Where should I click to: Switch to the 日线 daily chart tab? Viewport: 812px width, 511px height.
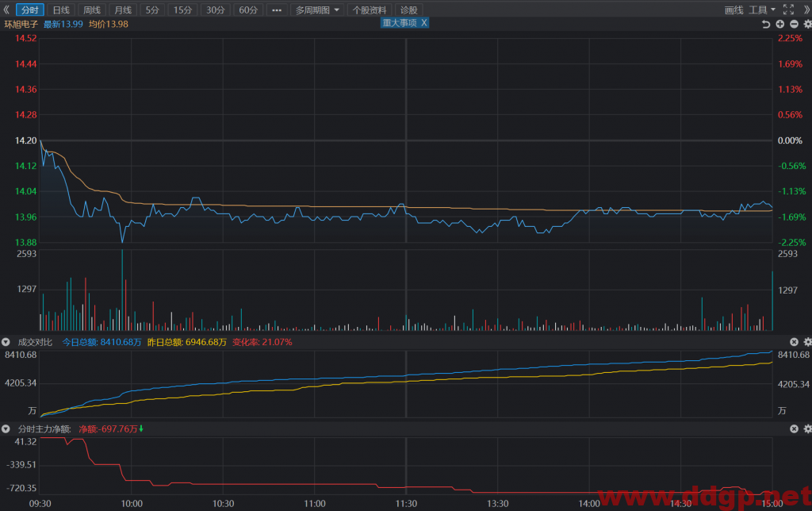[61, 10]
